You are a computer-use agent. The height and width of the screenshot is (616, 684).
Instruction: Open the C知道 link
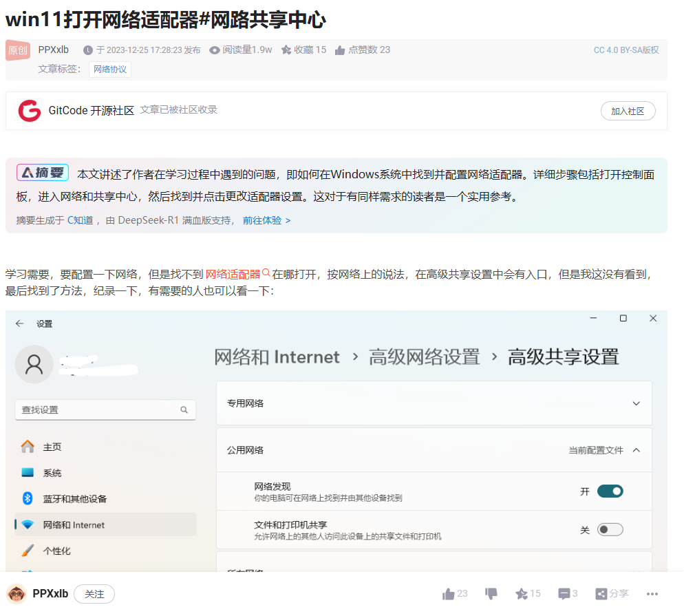[x=81, y=220]
